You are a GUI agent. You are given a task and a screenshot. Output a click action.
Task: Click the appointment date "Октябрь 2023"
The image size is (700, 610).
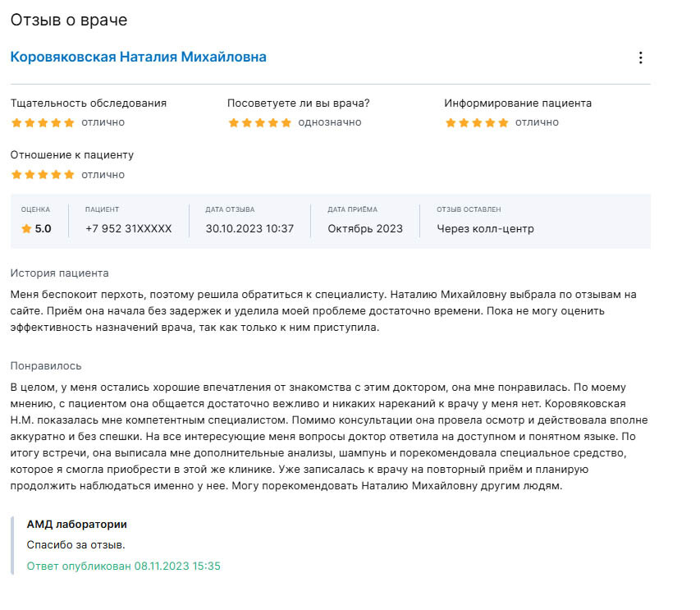coord(365,229)
